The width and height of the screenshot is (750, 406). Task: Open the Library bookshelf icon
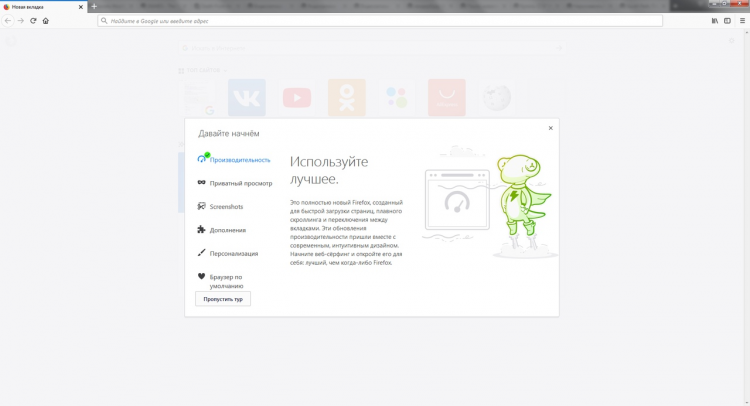pos(715,21)
